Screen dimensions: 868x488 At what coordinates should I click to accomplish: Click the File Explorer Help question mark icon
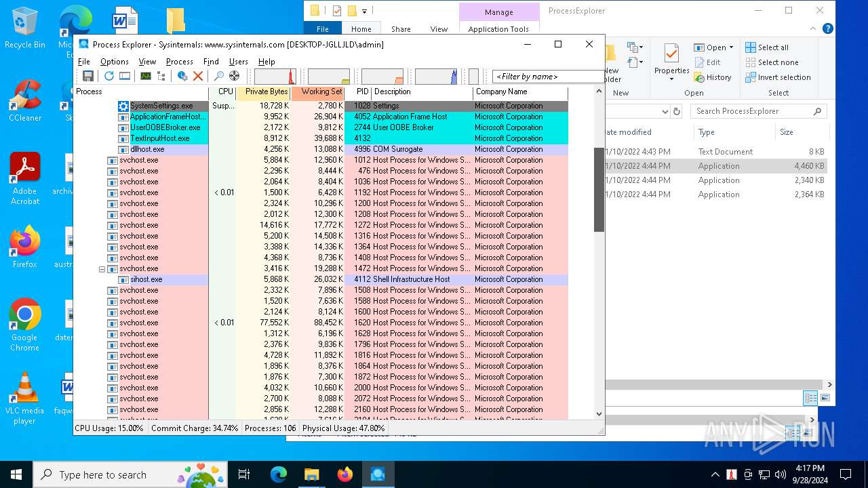click(x=827, y=28)
